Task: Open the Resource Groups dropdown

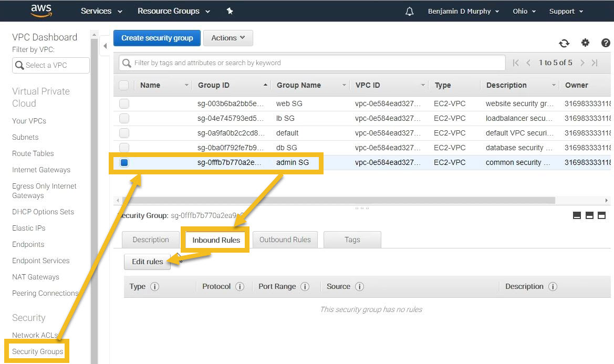Action: pyautogui.click(x=173, y=11)
